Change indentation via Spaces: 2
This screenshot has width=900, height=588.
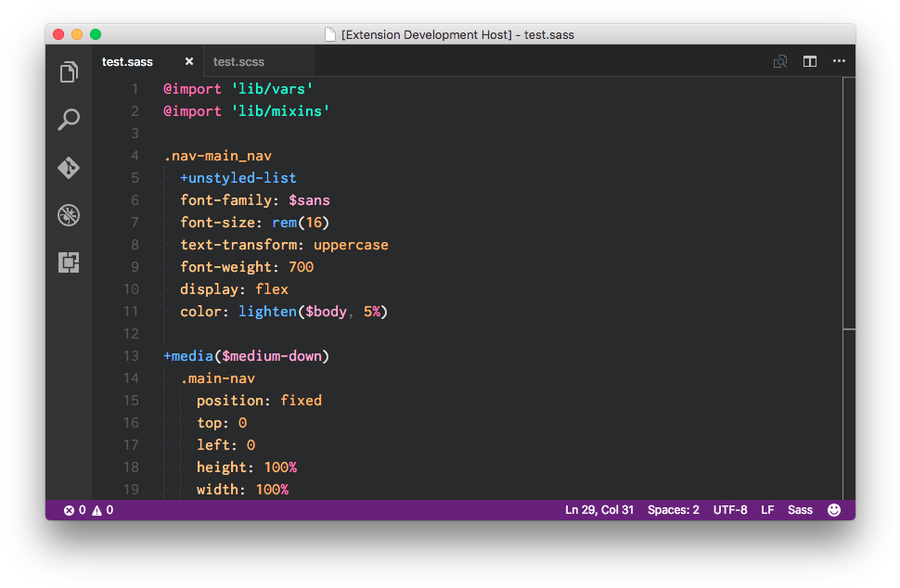tap(673, 509)
